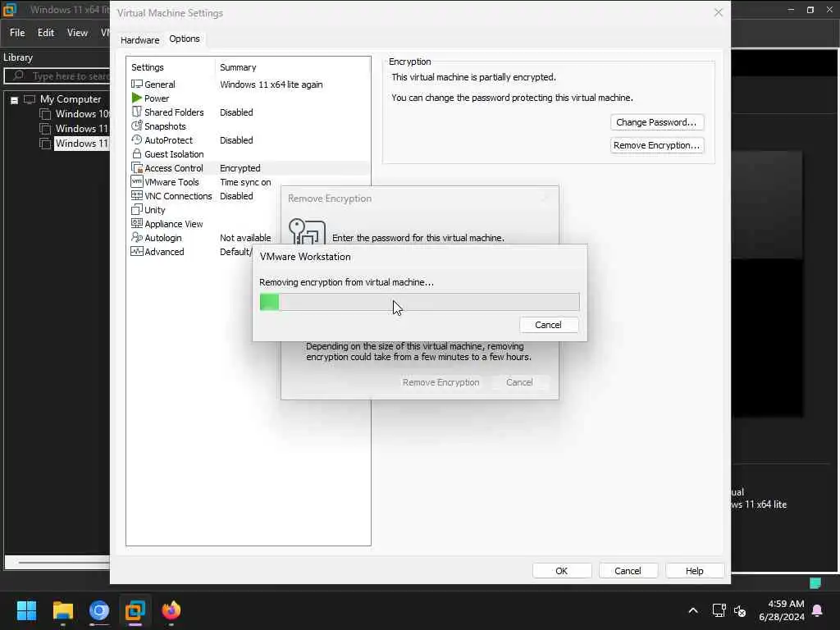Open the File menu
Viewport: 840px width, 630px height.
[x=17, y=33]
